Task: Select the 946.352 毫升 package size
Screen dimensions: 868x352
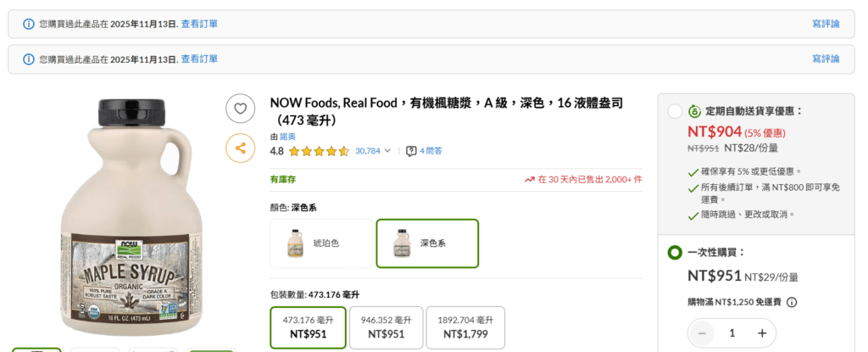Action: pyautogui.click(x=386, y=327)
